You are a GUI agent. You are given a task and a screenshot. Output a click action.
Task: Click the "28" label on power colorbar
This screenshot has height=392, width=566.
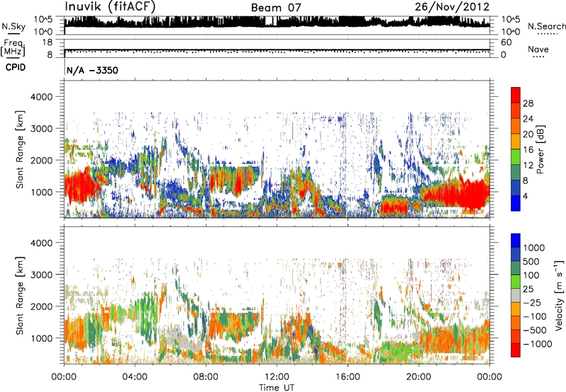(x=528, y=103)
